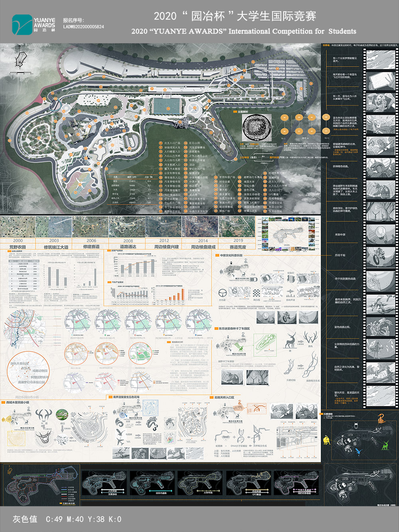Click the 南界湿蕴重生五色花海 section heading
Viewport: 399px width, 532px height.
[126, 397]
